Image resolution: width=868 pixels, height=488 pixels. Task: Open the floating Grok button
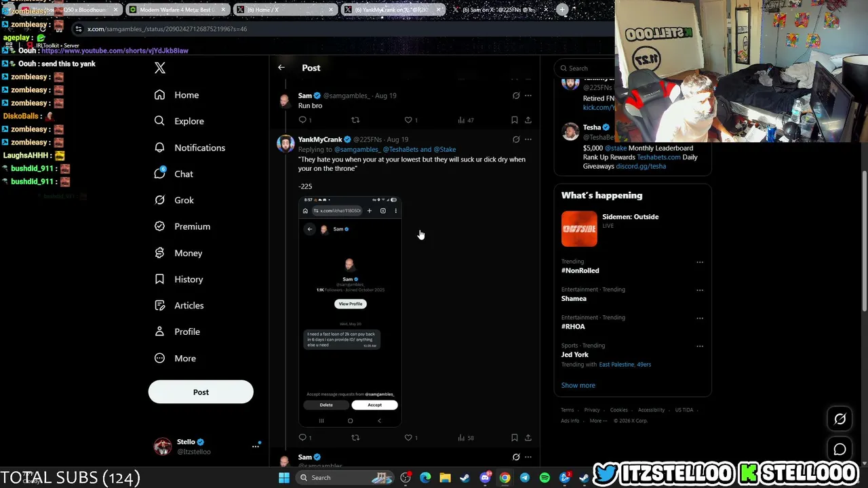(x=840, y=420)
